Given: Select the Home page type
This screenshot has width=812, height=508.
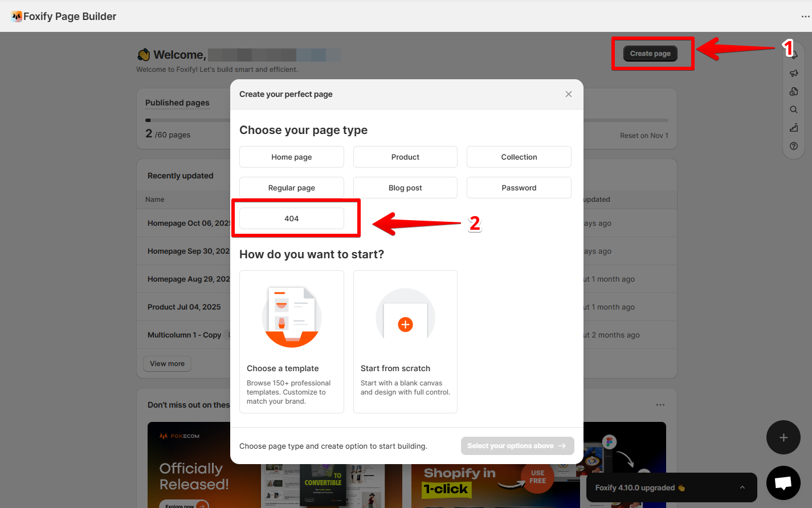Looking at the screenshot, I should pos(292,157).
